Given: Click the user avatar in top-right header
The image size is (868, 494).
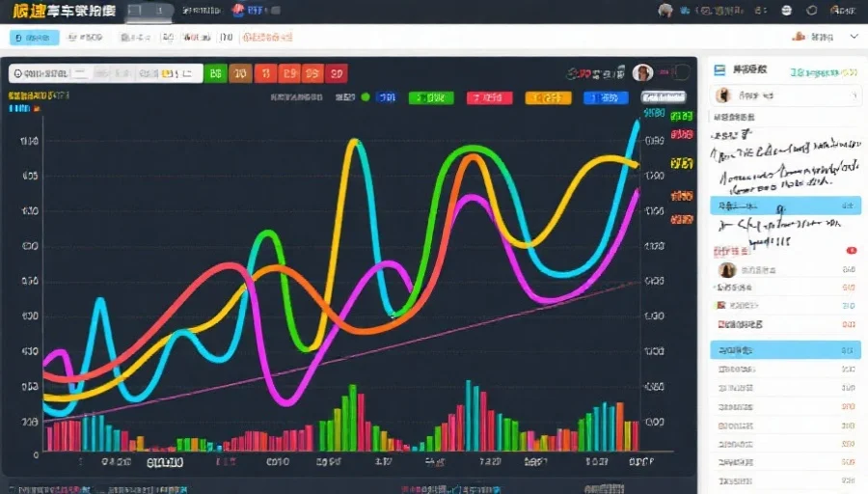Looking at the screenshot, I should pos(665,11).
